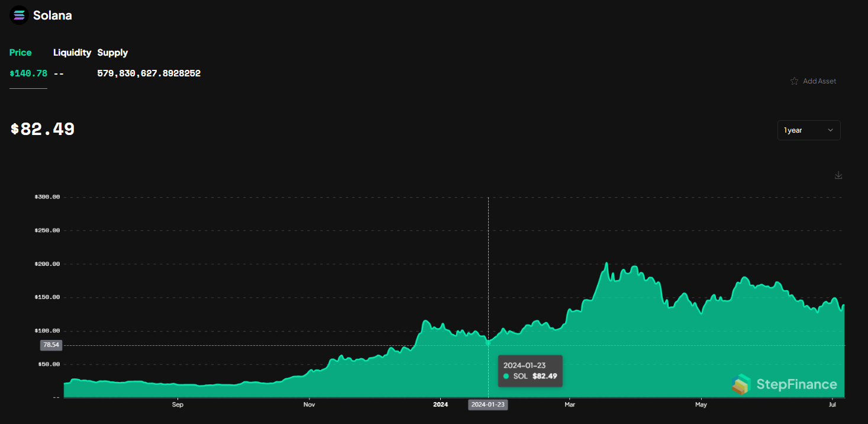868x424 pixels.
Task: Click the star icon beside Add Asset
Action: (795, 81)
